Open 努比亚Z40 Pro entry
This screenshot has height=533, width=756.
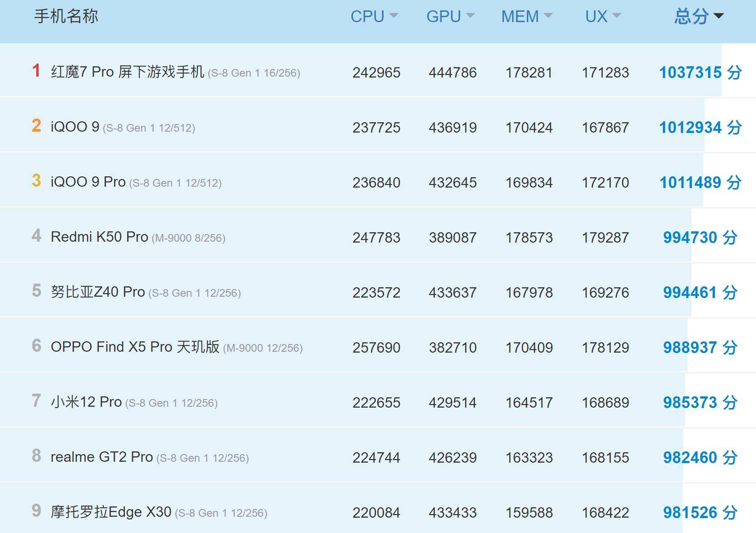98,292
